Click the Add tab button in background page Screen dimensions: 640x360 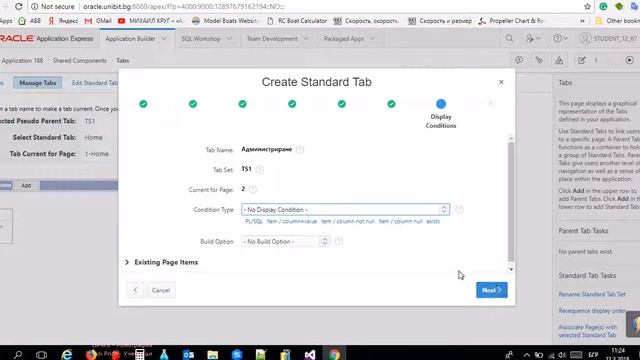point(26,185)
